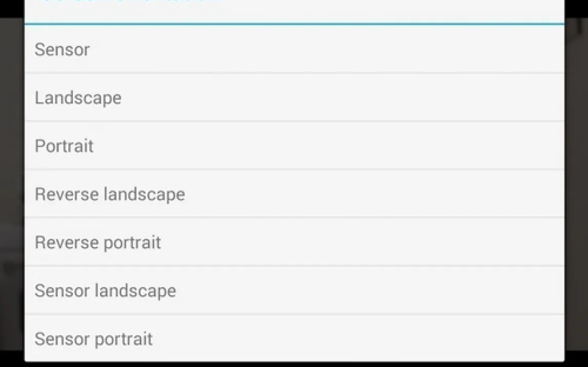This screenshot has height=367, width=588.
Task: Select Reverse landscape option
Action: [x=294, y=194]
